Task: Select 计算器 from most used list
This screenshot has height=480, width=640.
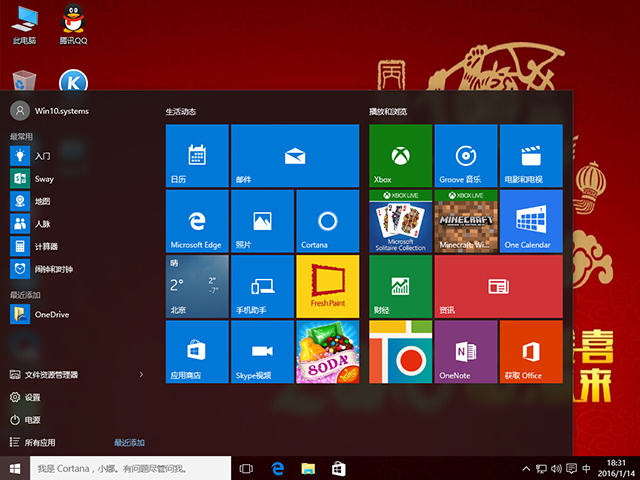Action: click(46, 246)
